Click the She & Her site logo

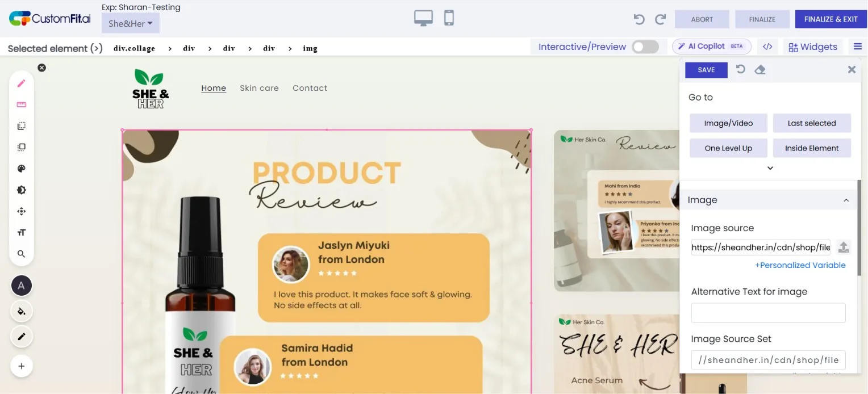coord(151,89)
